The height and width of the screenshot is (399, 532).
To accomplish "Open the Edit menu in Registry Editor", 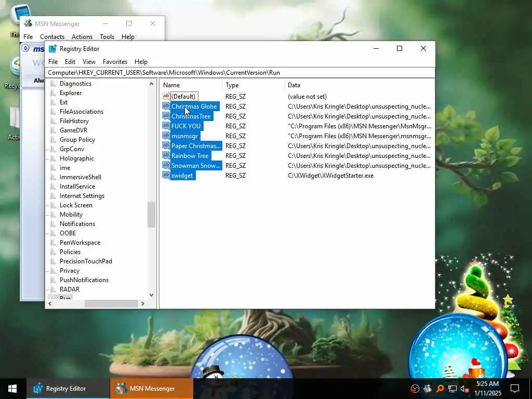I will (70, 62).
